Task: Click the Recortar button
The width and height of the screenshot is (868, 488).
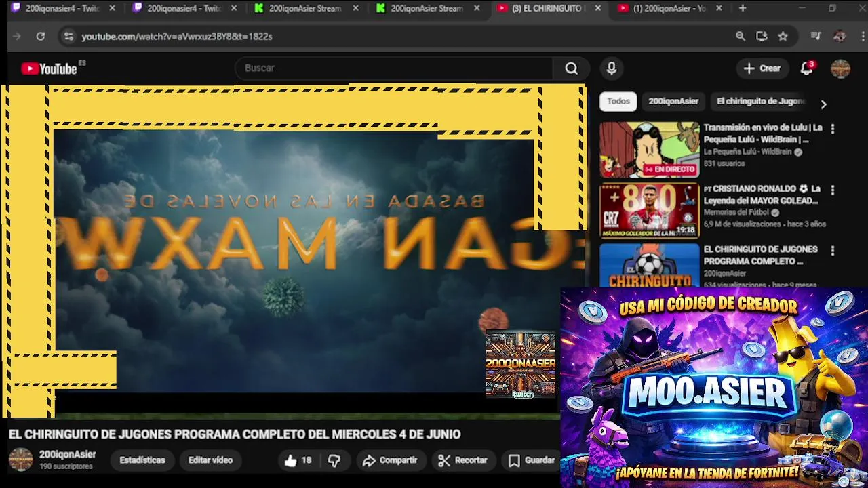Action: [x=463, y=460]
